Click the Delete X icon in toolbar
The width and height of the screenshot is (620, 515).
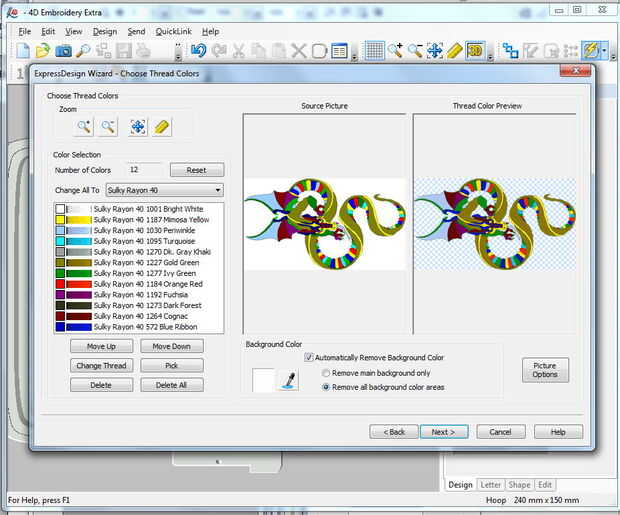click(299, 51)
